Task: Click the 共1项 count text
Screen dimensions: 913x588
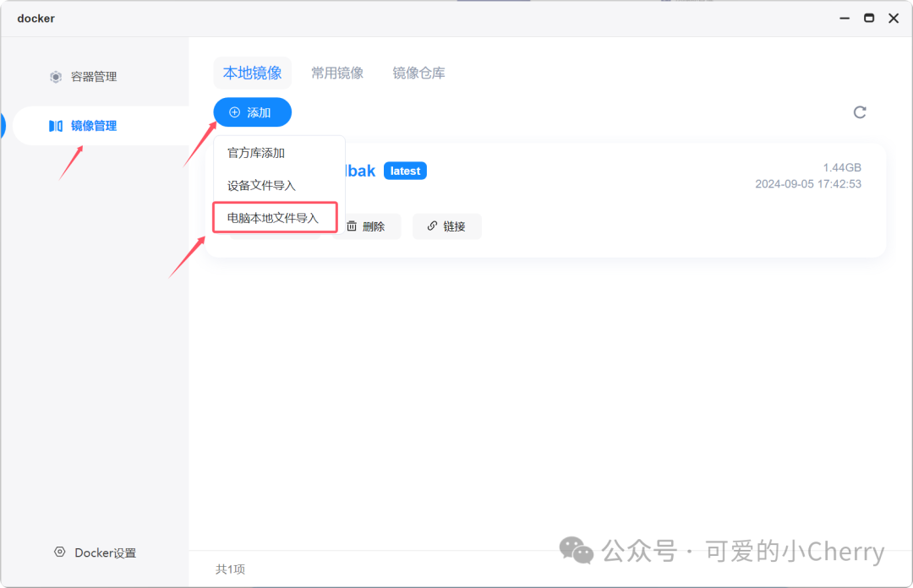Action: pyautogui.click(x=230, y=569)
